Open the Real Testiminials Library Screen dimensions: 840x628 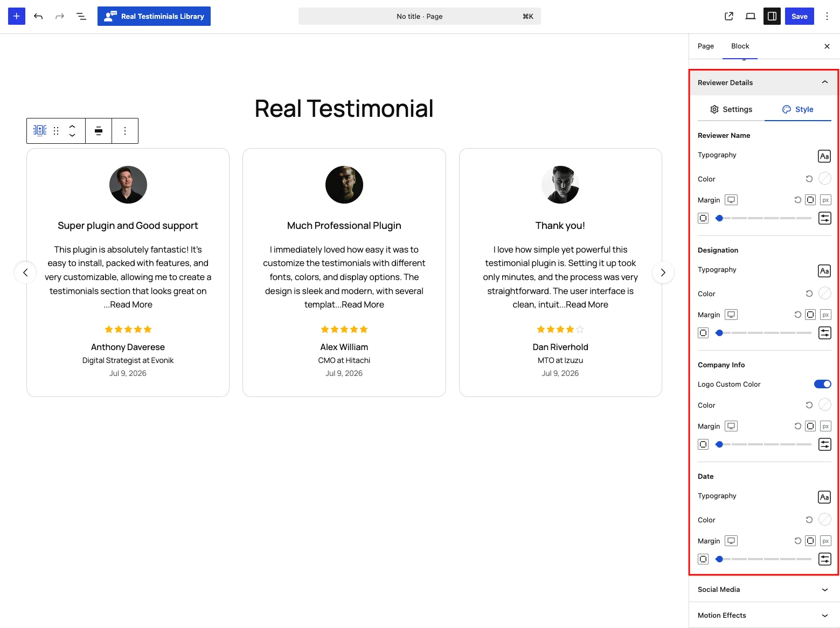154,16
